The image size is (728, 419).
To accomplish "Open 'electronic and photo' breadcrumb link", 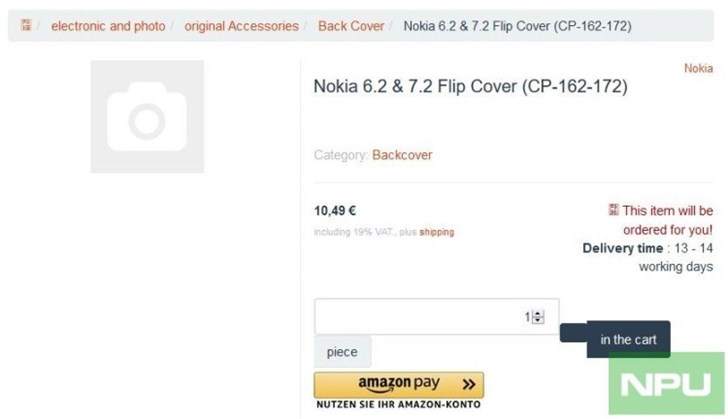I will click(x=108, y=26).
